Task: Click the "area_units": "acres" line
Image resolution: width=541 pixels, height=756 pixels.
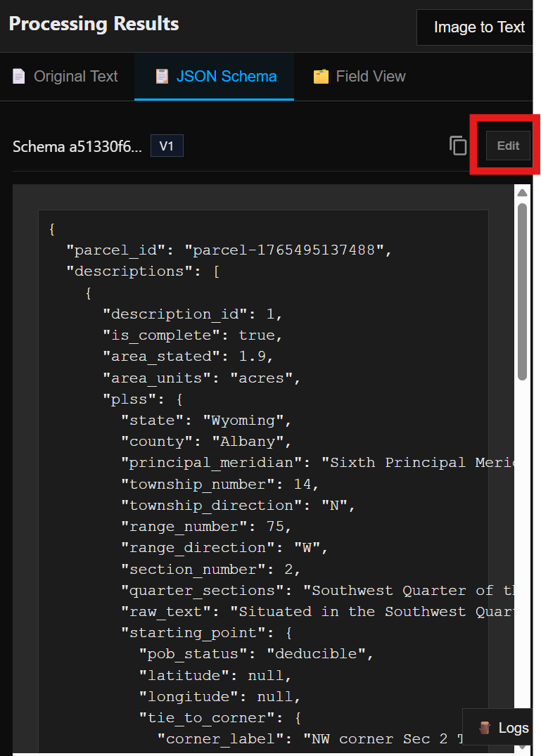Action: [x=201, y=378]
